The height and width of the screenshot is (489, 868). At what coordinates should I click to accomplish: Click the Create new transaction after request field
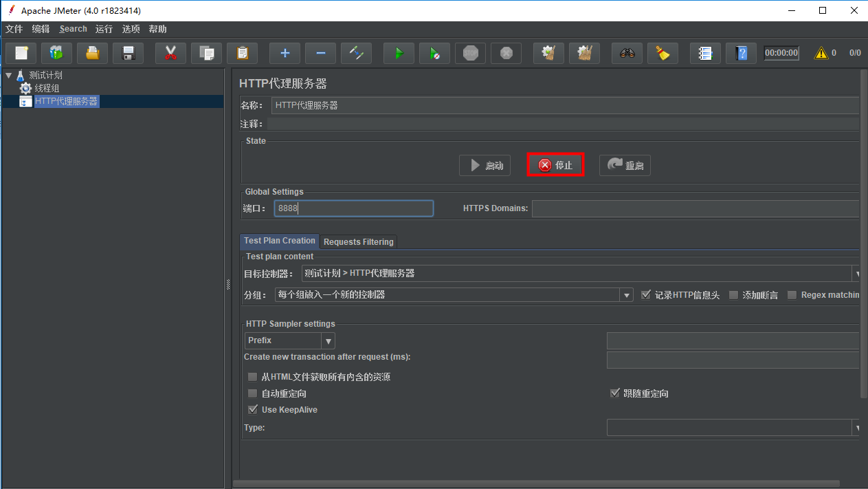pos(733,360)
